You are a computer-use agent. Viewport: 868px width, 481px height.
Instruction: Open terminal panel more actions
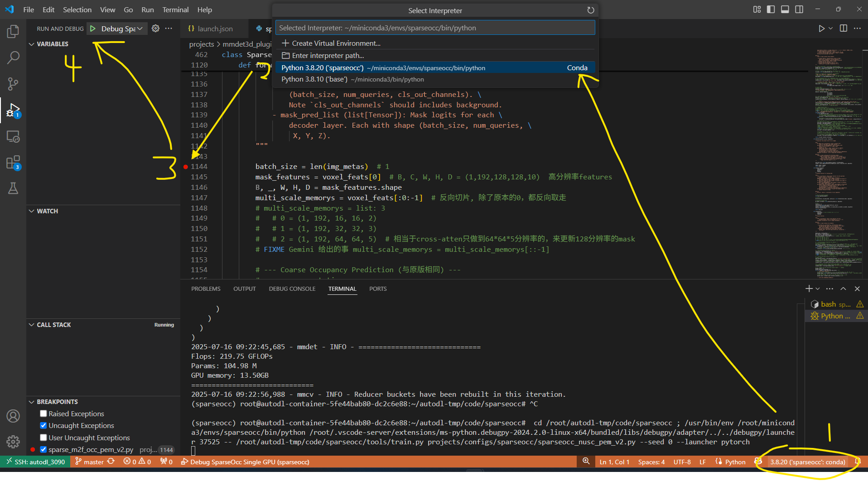[x=829, y=289]
